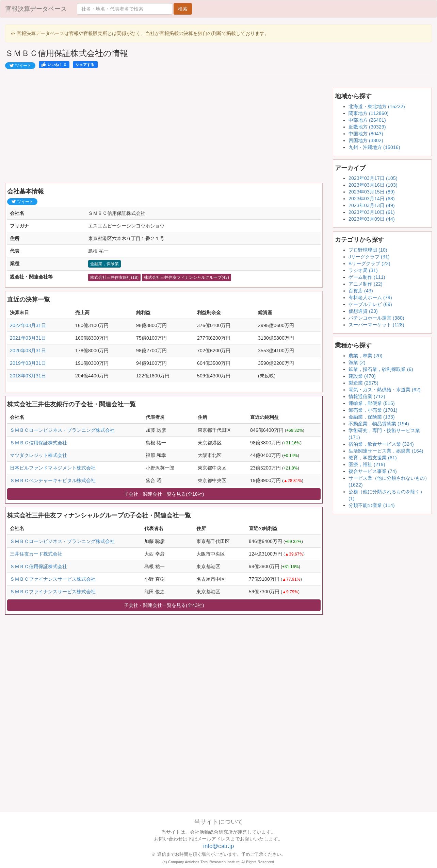Click 子会社・関連会社一覧を見る(全43社) button

click(164, 605)
